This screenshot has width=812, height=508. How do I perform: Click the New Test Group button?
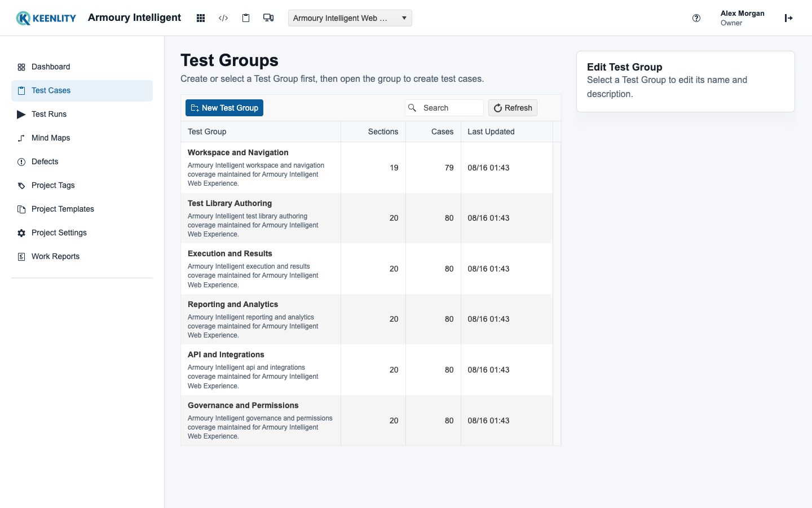(224, 108)
